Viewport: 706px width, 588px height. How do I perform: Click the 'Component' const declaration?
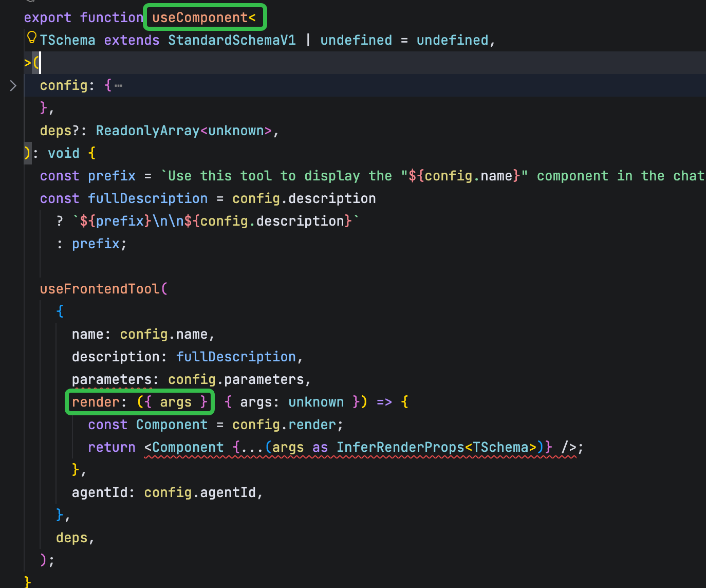pyautogui.click(x=172, y=425)
